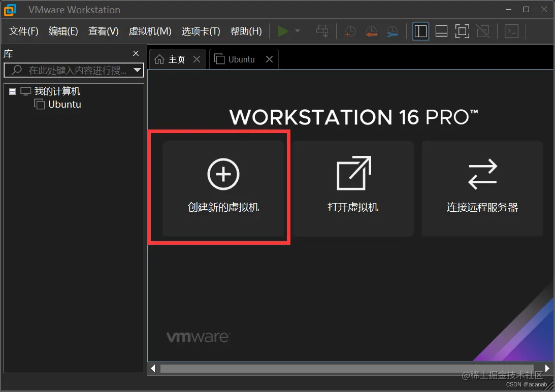Click 打开虚拟机 tile
This screenshot has height=392, width=555.
point(353,188)
